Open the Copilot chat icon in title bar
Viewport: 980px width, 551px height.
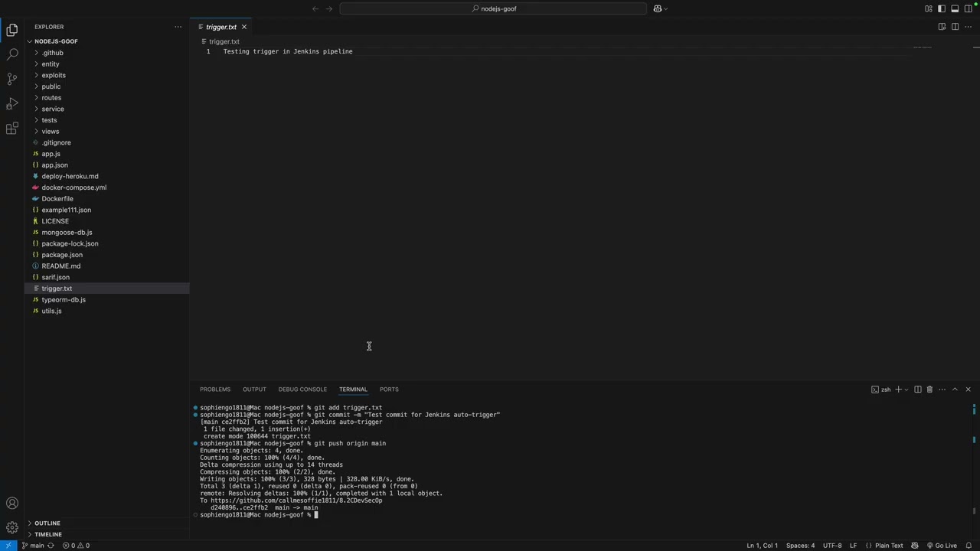tap(657, 8)
